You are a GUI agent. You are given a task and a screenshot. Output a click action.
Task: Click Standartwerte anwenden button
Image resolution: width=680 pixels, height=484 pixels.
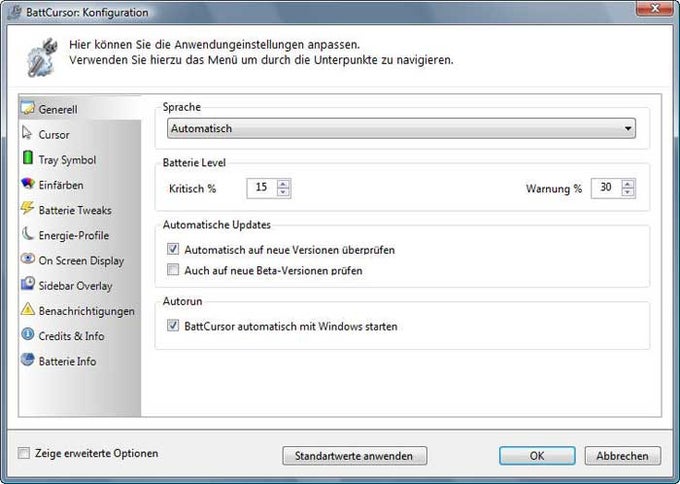coord(354,456)
